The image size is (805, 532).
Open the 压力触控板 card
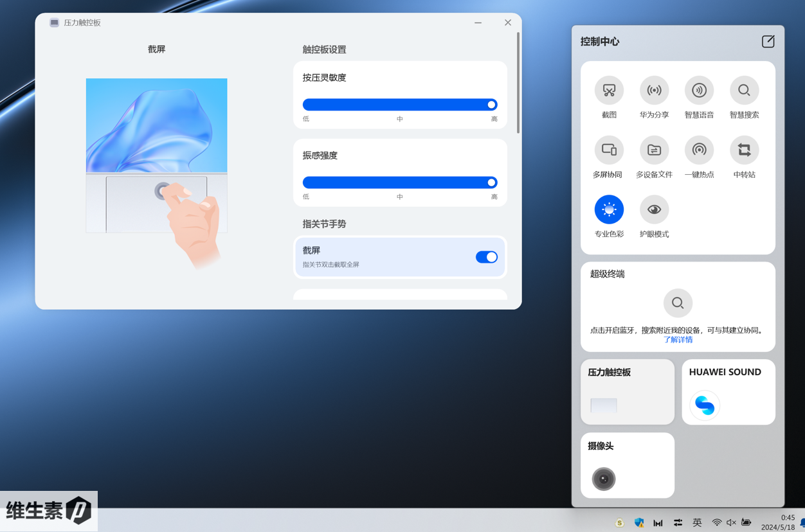coord(627,392)
